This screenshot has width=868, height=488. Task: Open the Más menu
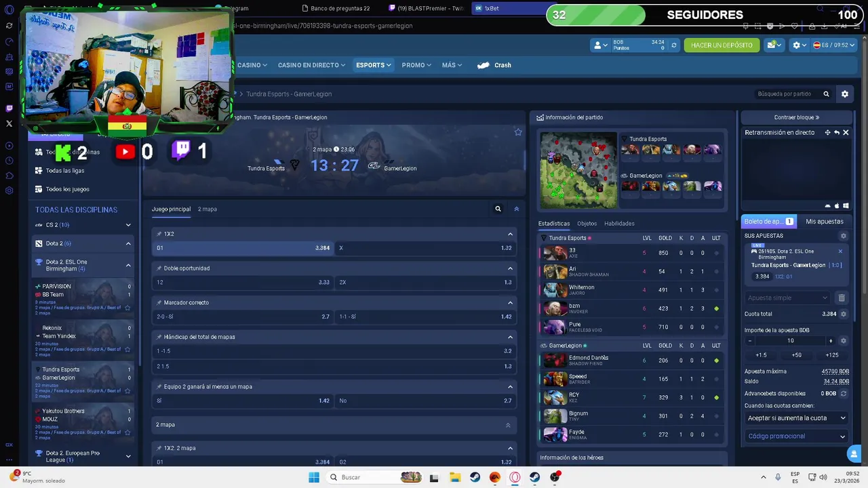coord(452,65)
